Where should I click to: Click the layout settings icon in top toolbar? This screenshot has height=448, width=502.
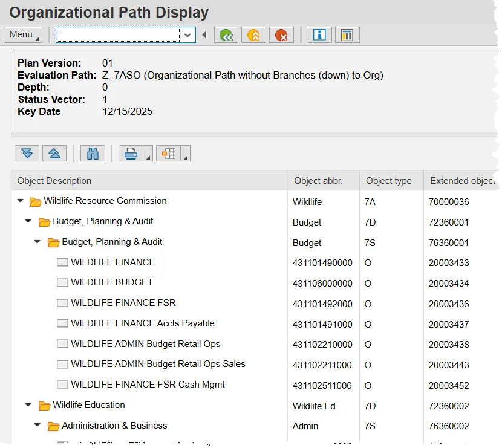tap(347, 35)
